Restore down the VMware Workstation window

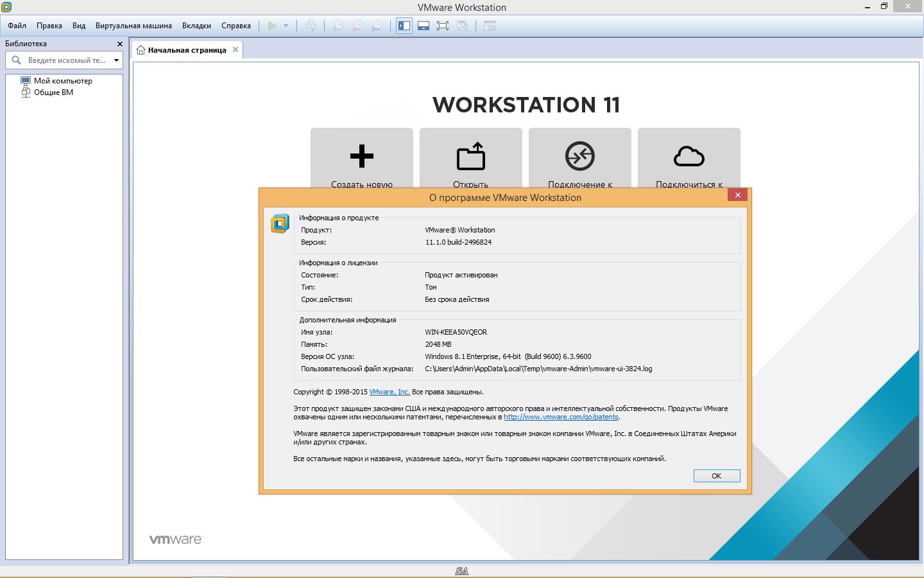click(884, 6)
